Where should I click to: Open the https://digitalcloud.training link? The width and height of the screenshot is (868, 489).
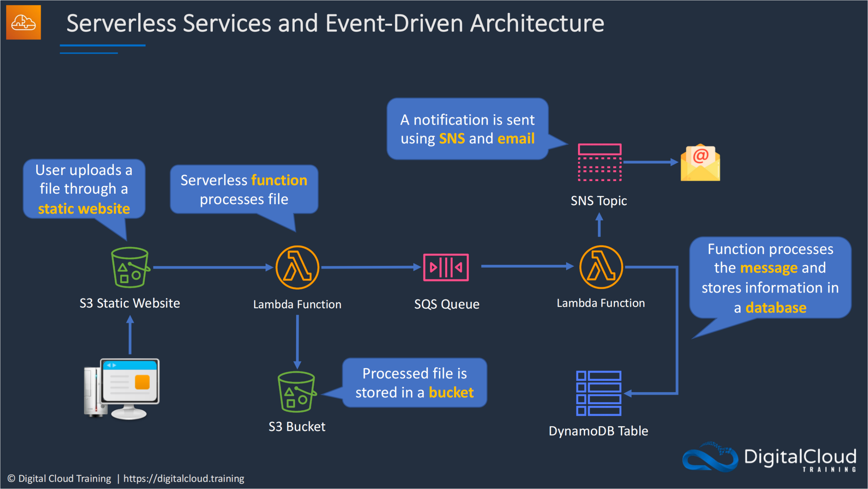pos(184,479)
